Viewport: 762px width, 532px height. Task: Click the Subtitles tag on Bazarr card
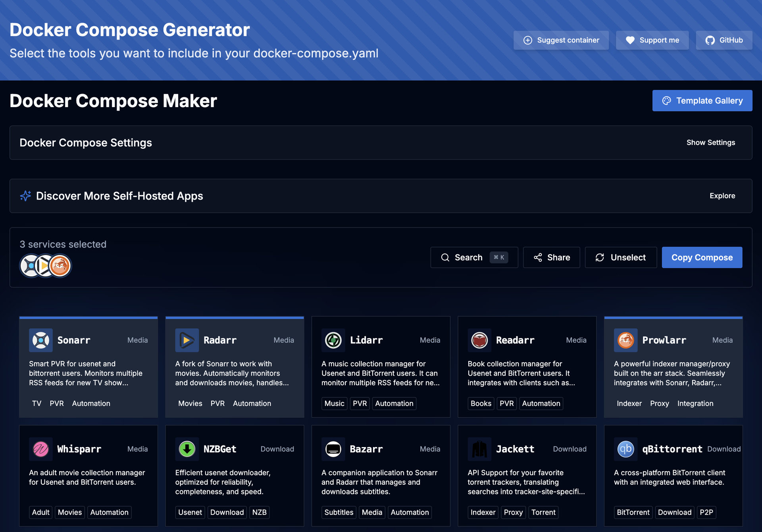pos(339,512)
